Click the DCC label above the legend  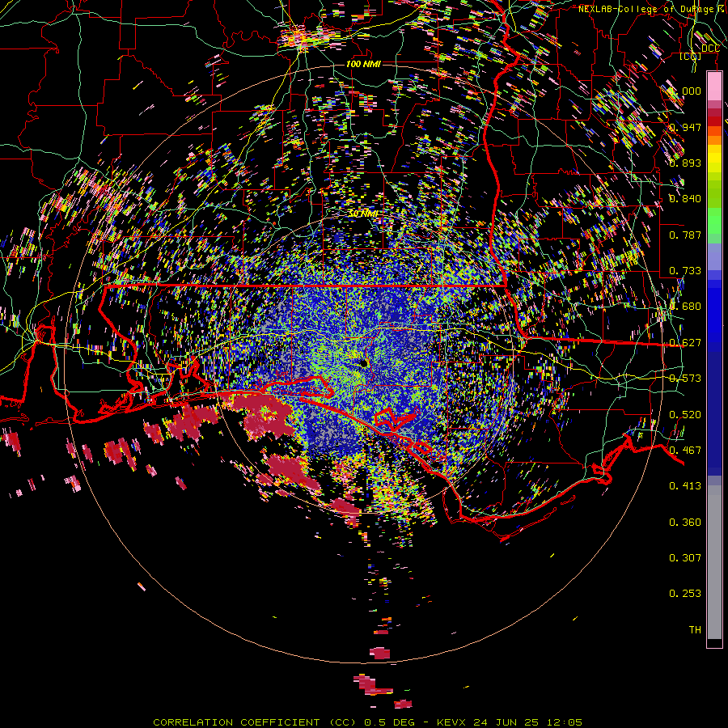tap(710, 49)
